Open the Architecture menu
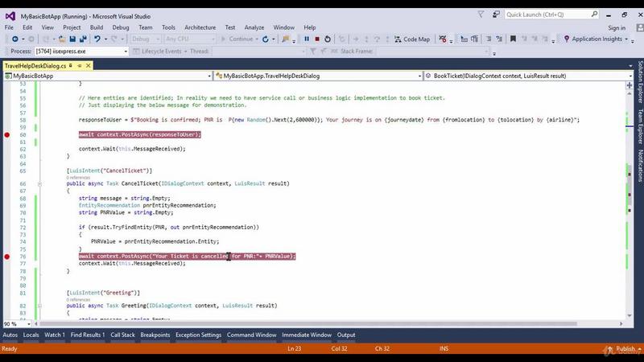This screenshot has height=362, width=644. point(200,27)
